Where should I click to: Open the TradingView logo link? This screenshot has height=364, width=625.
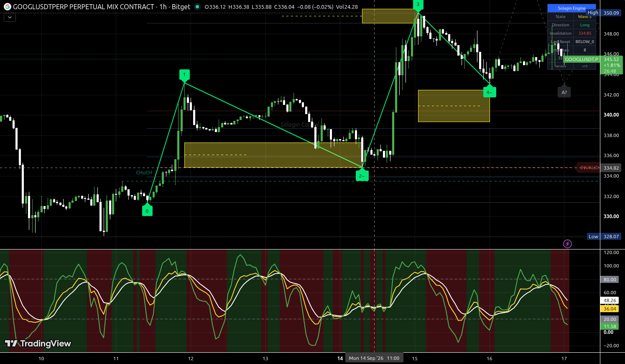click(38, 344)
